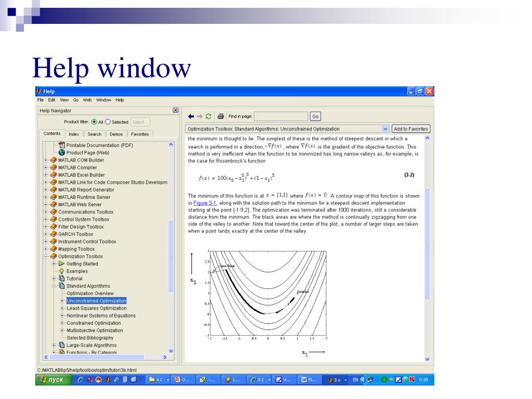
Task: Collapse the Optimization Toolbox node
Action: [46, 257]
